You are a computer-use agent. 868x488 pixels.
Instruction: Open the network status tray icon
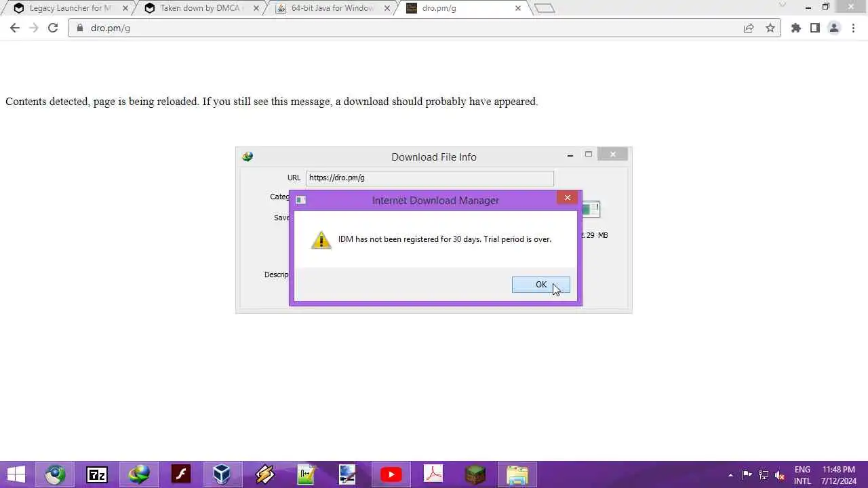point(764,475)
